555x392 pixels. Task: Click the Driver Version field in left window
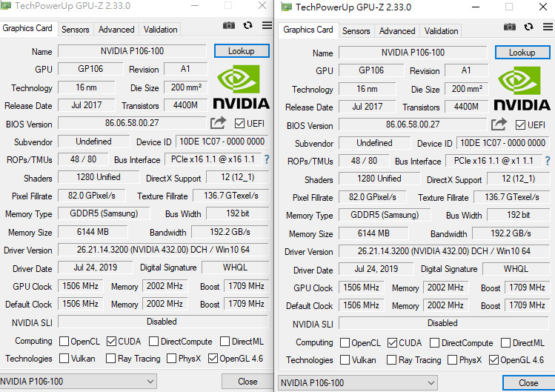[163, 250]
